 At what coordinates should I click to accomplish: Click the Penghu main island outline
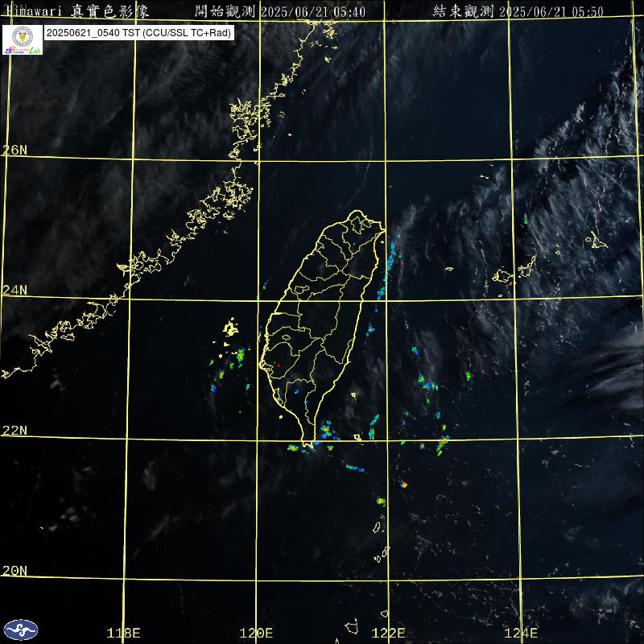[x=230, y=328]
